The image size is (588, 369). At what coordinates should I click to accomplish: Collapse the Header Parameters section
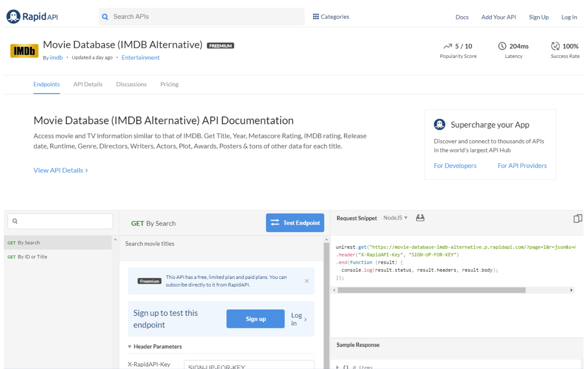[129, 346]
